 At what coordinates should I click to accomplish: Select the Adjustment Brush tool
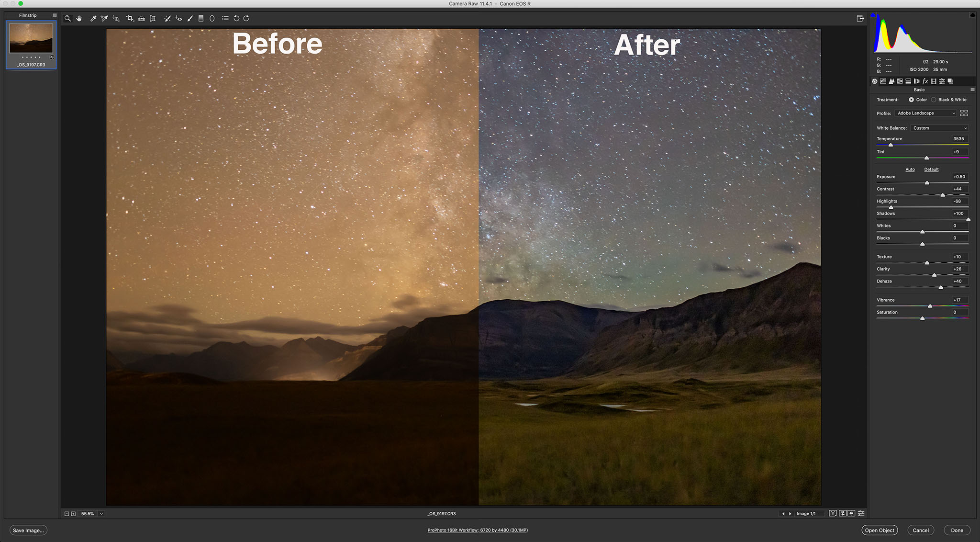click(x=190, y=18)
